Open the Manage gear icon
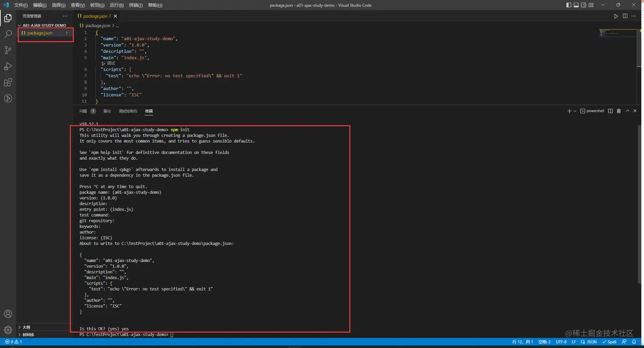 tap(8, 330)
